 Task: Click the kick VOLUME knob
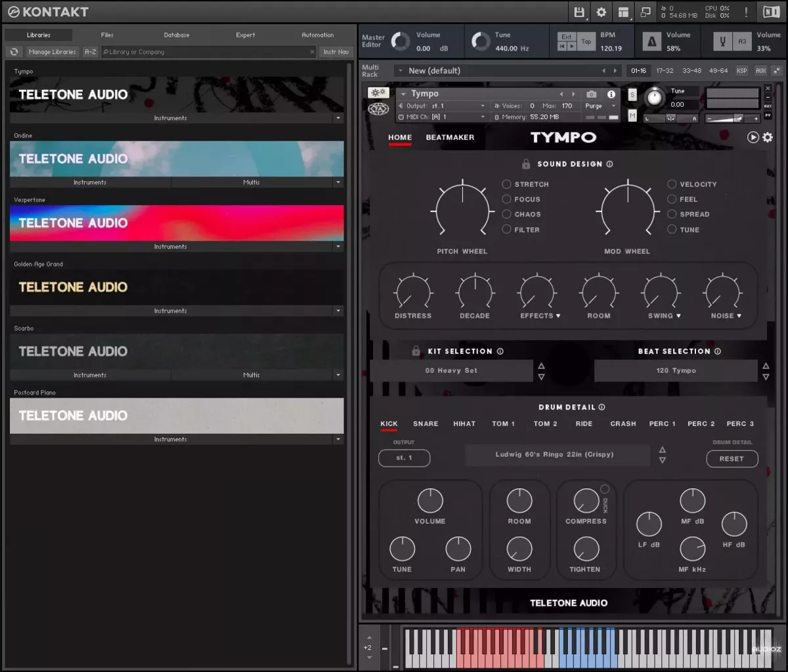tap(430, 501)
